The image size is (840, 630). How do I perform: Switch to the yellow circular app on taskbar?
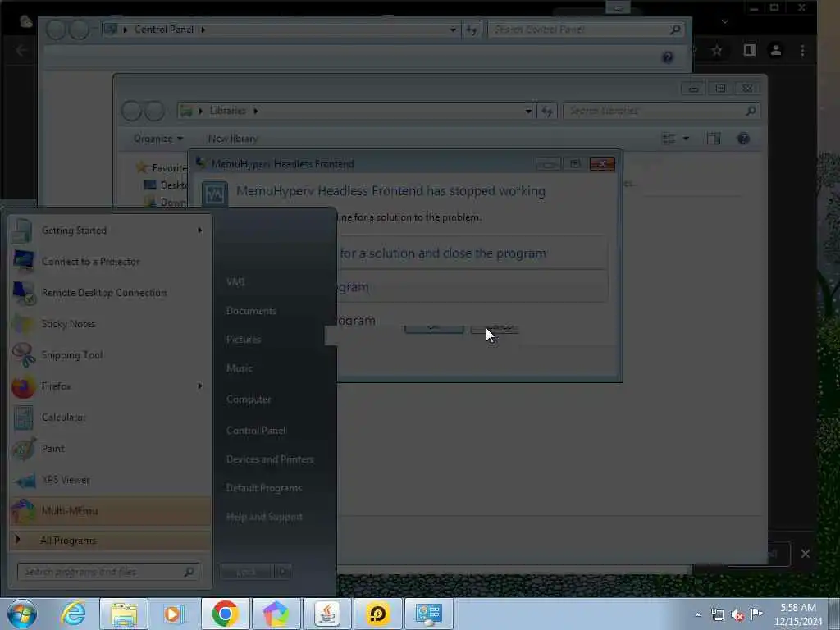click(x=377, y=614)
